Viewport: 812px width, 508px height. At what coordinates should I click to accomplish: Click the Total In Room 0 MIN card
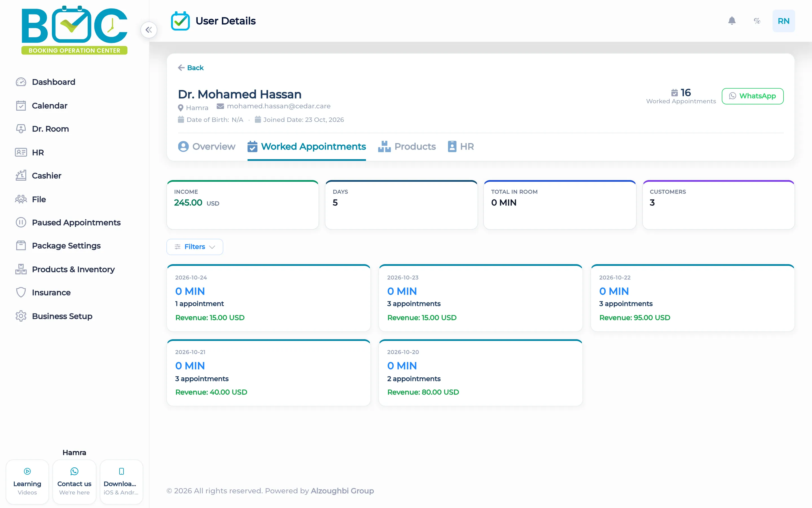(x=560, y=205)
